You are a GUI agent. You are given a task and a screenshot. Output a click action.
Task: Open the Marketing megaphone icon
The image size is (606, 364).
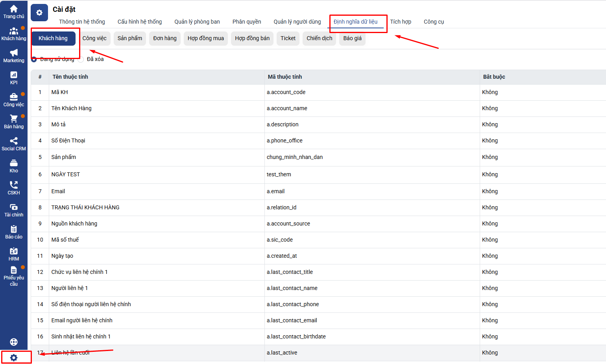[x=14, y=55]
